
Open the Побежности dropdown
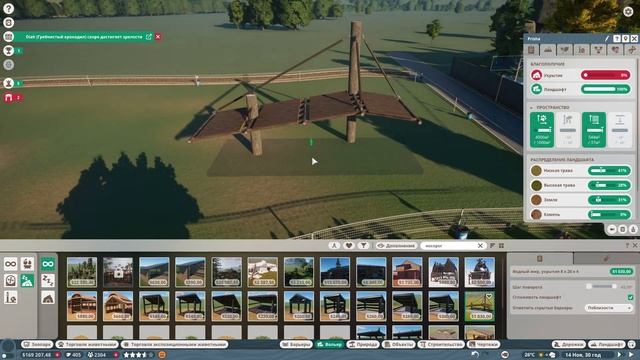coord(609,308)
